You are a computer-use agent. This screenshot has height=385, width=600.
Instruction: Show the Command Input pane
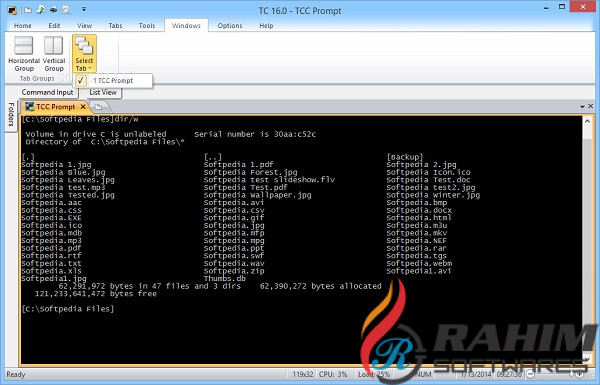pos(47,92)
